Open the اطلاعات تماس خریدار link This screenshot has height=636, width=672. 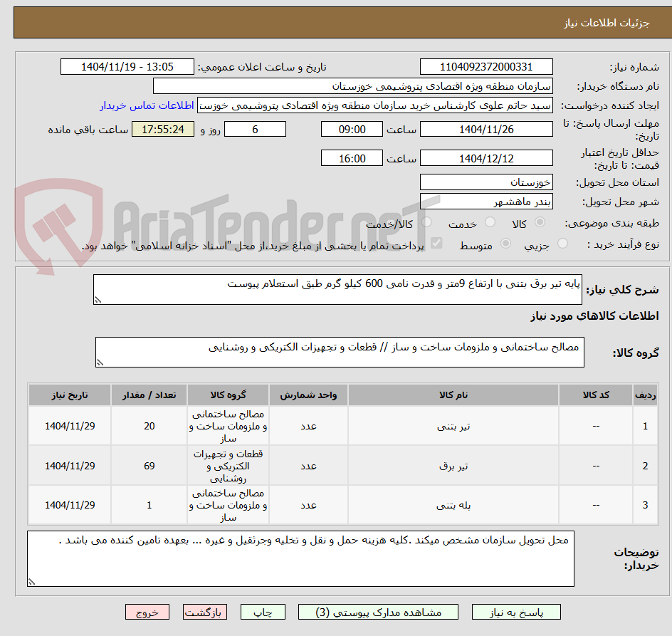point(147,105)
